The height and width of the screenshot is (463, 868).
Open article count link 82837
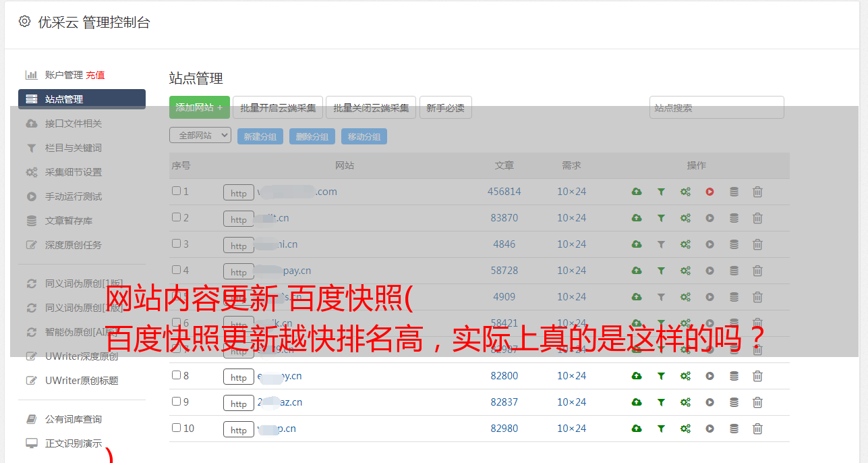pos(504,402)
